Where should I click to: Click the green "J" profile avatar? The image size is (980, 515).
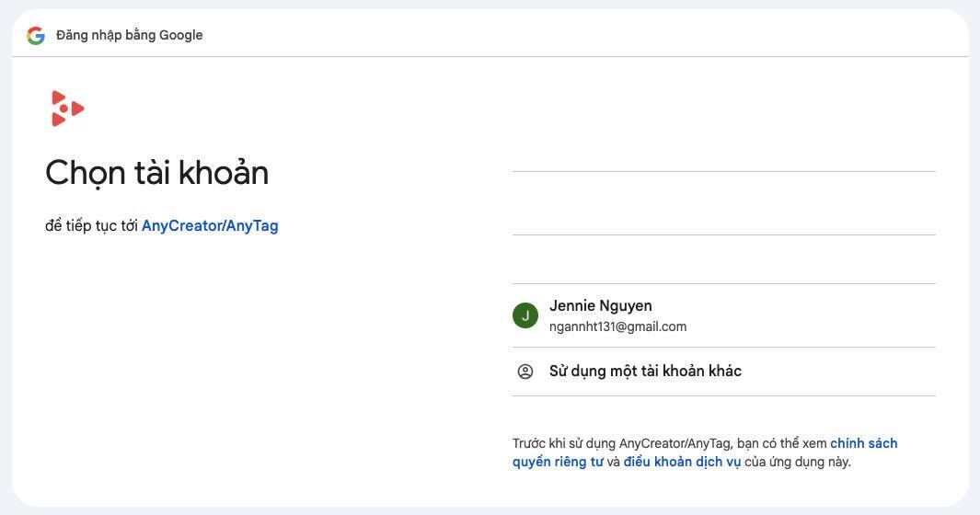click(525, 315)
